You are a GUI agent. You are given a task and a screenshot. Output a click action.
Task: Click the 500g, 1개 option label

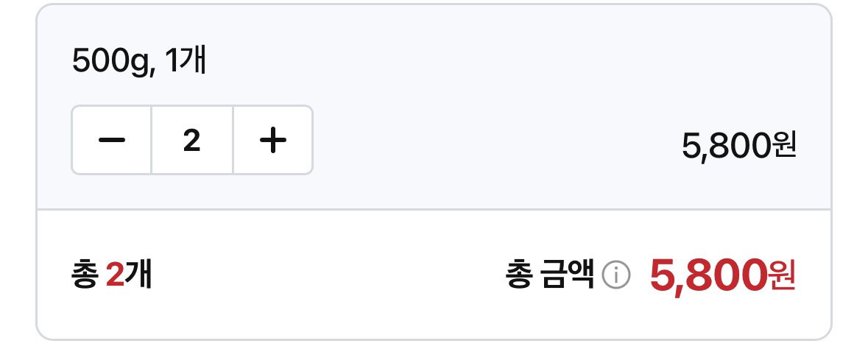click(x=139, y=61)
